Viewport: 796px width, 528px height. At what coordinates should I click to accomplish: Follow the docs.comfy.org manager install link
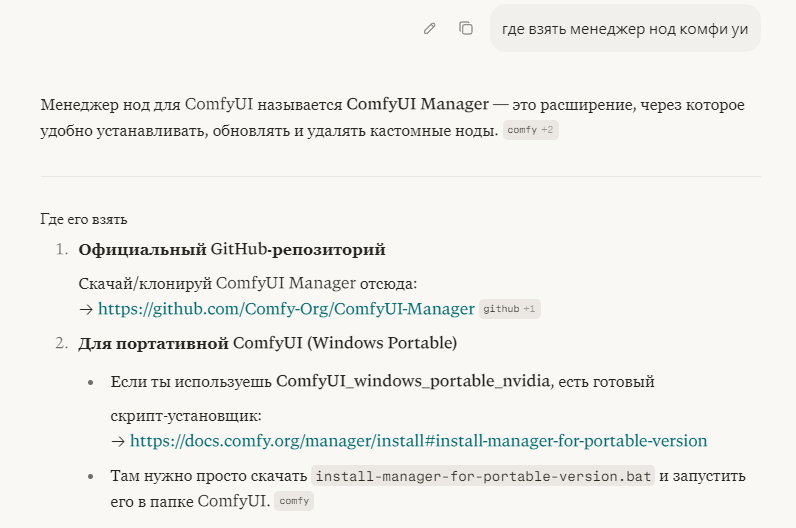418,441
